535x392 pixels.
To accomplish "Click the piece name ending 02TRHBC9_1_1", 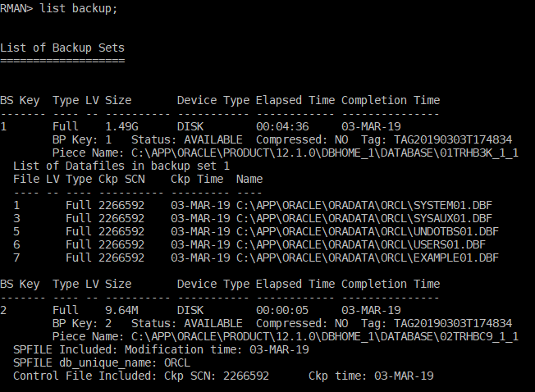I will (325, 336).
